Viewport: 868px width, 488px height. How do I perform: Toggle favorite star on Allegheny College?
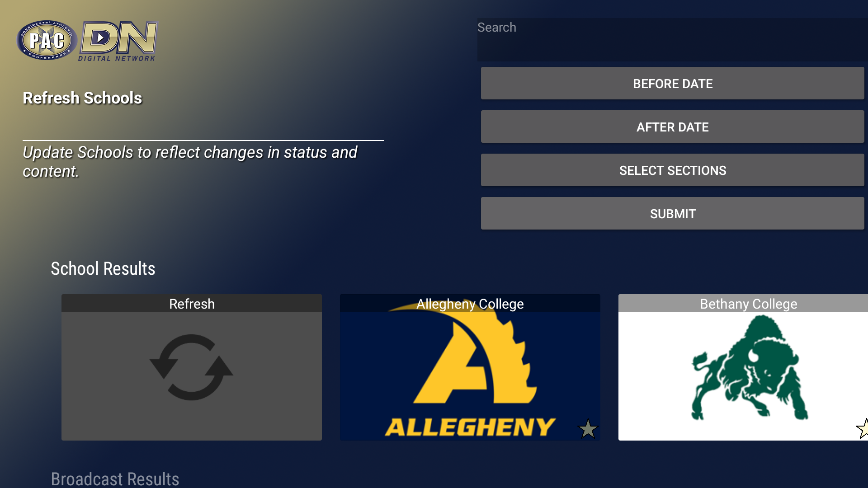pyautogui.click(x=588, y=429)
